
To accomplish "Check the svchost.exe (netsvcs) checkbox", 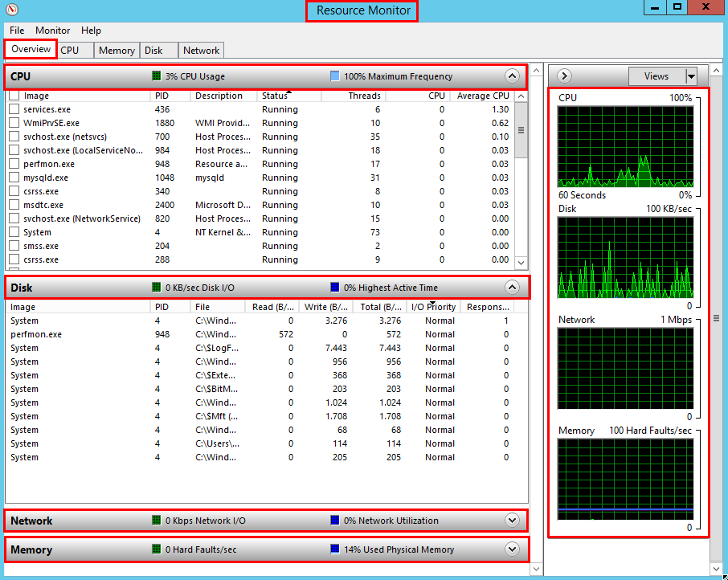I will pos(14,137).
